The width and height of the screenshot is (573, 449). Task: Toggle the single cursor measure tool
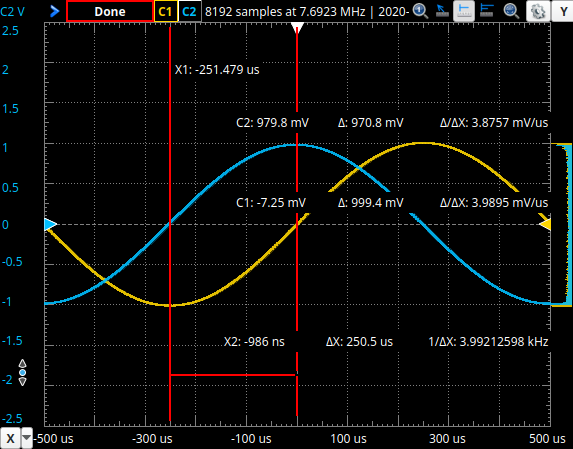point(464,11)
